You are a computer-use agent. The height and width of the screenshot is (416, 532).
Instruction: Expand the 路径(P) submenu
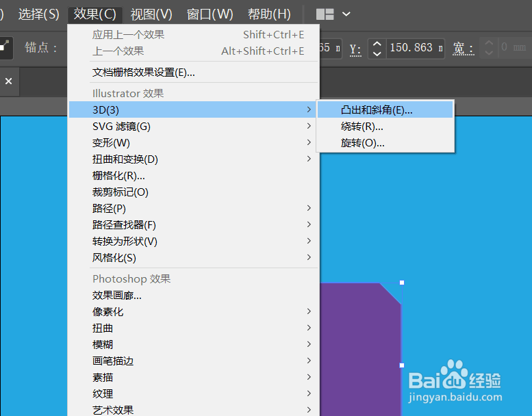click(194, 209)
